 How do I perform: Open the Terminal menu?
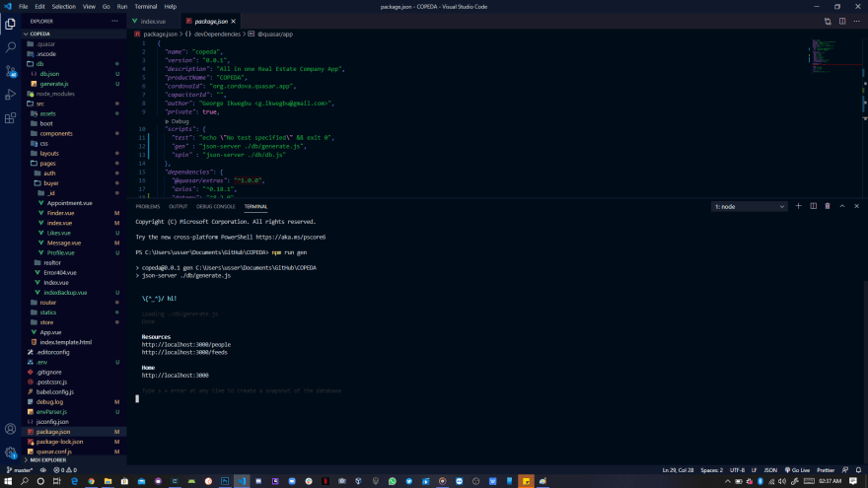[x=146, y=7]
